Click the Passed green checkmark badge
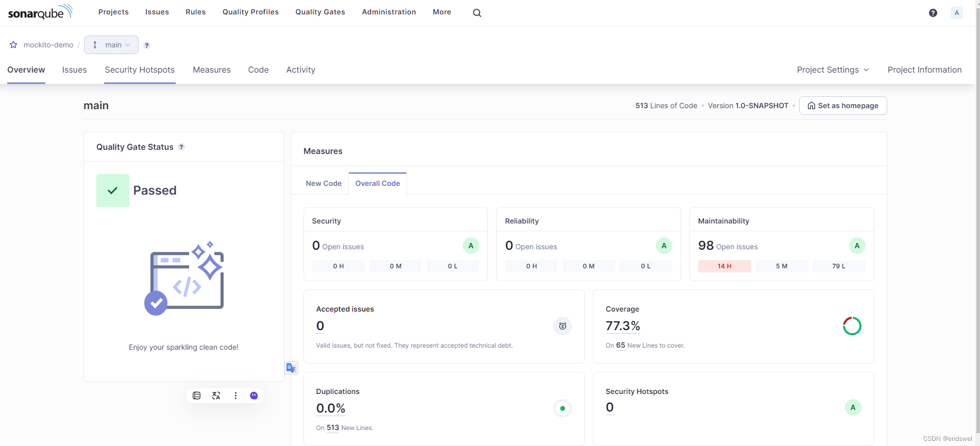Viewport: 980px width, 446px height. pyautogui.click(x=113, y=191)
